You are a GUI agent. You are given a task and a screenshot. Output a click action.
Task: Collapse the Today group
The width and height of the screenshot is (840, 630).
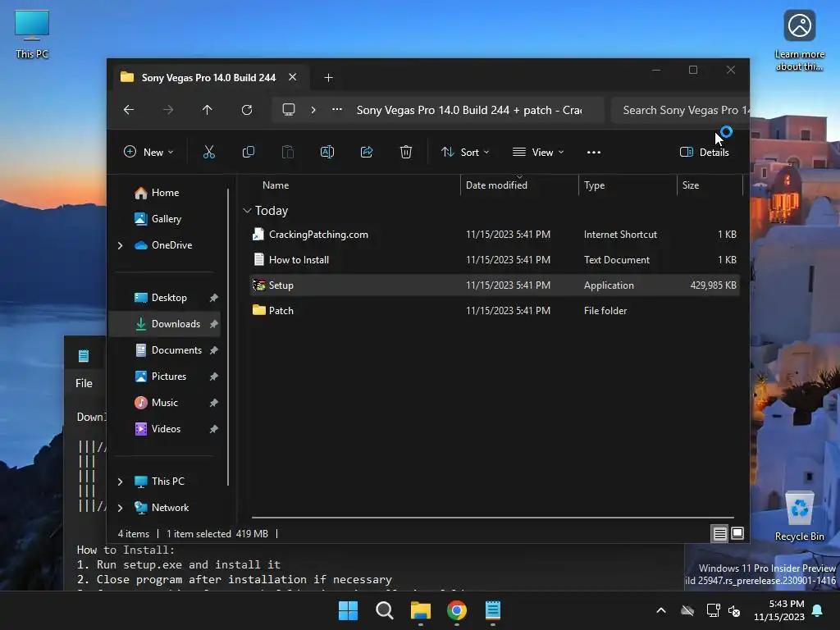[247, 211]
